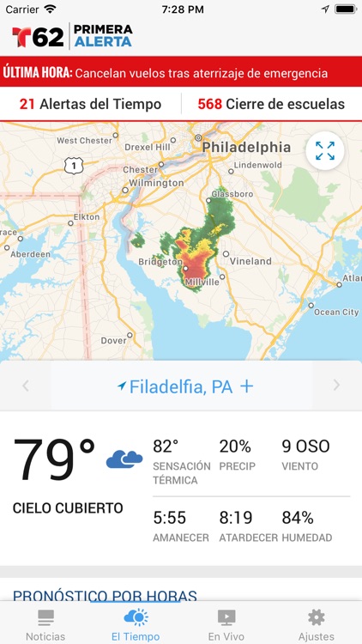Viewport: 362px width, 644px height.
Task: Open the Última Hora breaking news banner
Action: click(181, 72)
